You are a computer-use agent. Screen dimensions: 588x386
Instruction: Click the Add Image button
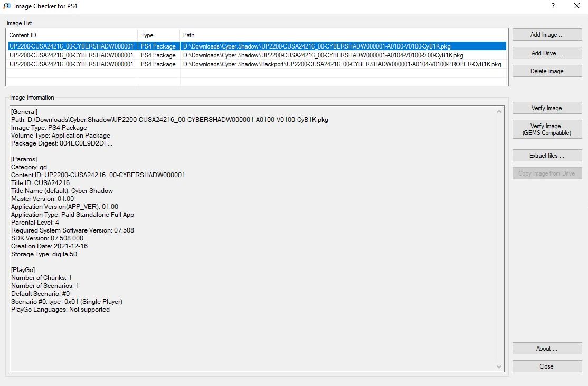[x=547, y=35]
